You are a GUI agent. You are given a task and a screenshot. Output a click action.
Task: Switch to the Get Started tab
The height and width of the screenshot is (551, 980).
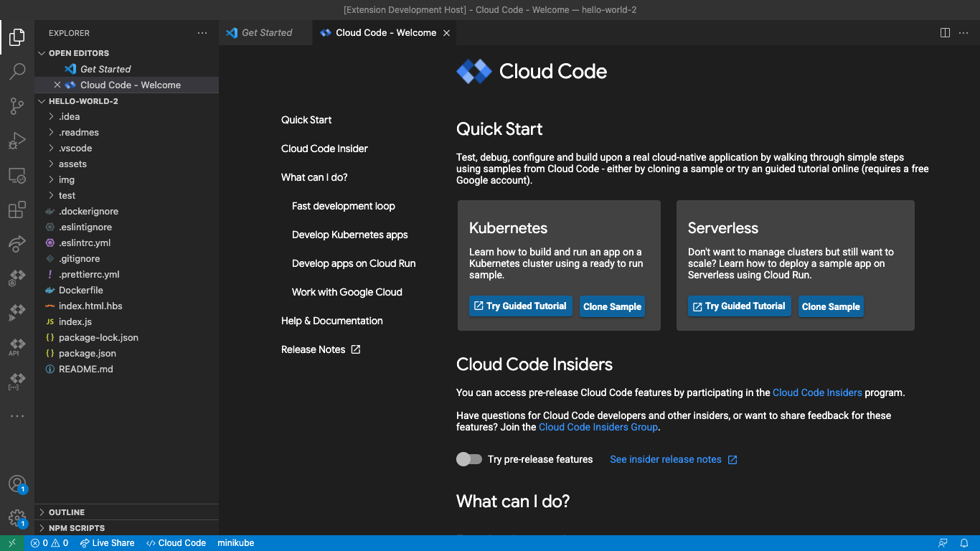pyautogui.click(x=265, y=33)
